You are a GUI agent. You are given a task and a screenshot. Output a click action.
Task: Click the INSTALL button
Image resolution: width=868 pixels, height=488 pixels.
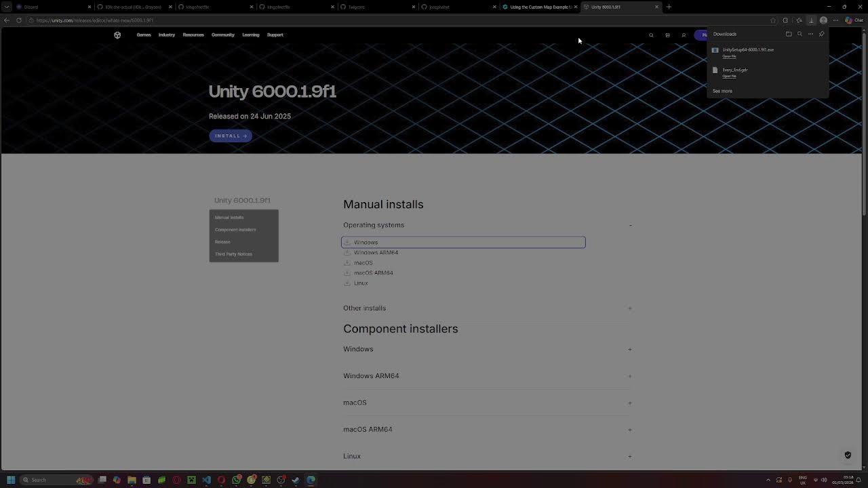pyautogui.click(x=231, y=136)
